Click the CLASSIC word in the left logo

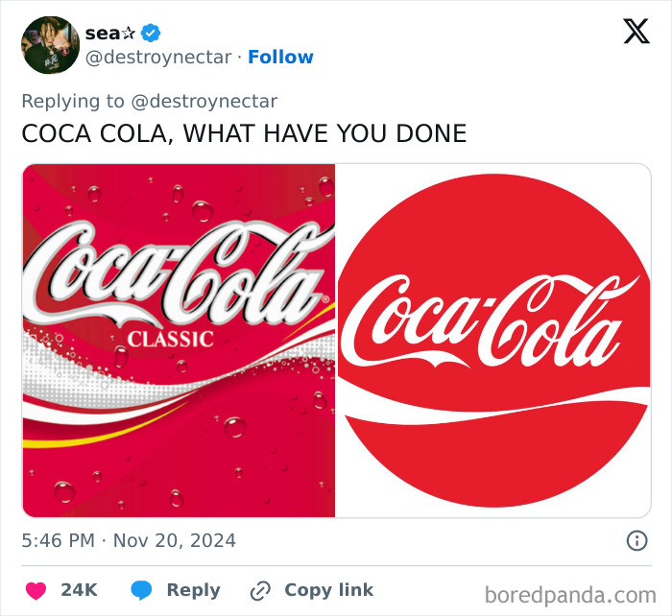(171, 339)
